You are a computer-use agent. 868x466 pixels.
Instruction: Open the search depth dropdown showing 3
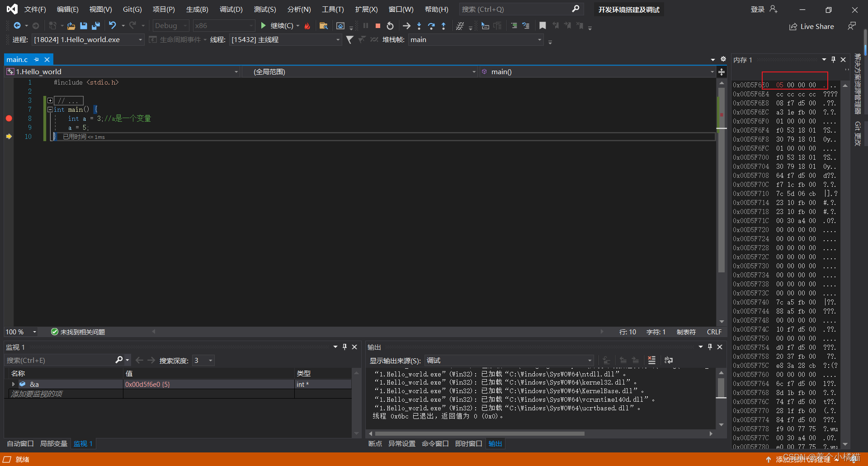tap(203, 361)
